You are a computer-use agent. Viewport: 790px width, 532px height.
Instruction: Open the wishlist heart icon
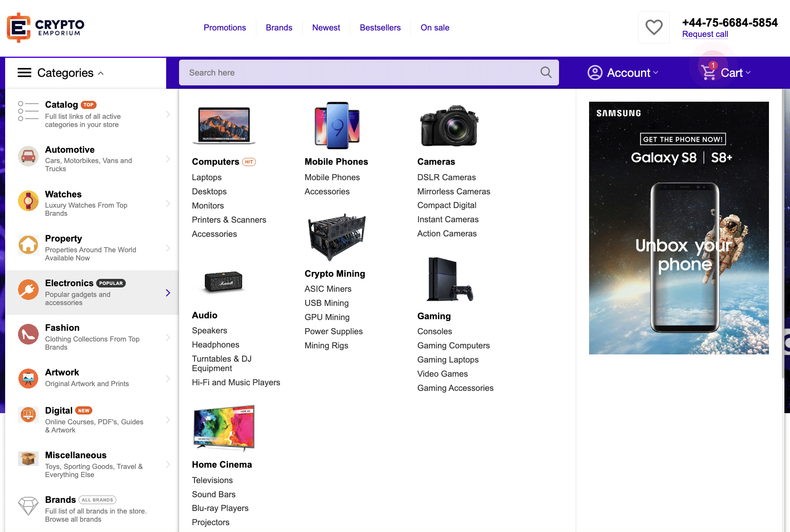pyautogui.click(x=654, y=27)
